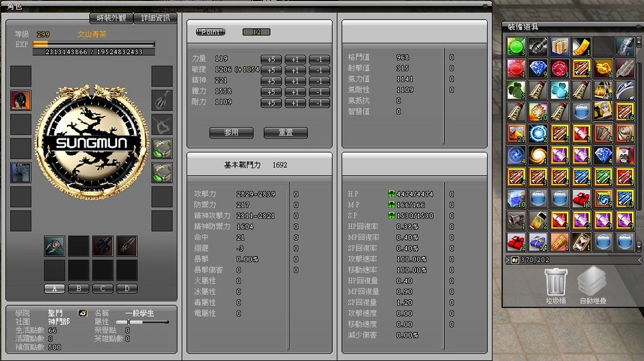Add +5 to 力量 stat
The image size is (644, 361).
270,59
